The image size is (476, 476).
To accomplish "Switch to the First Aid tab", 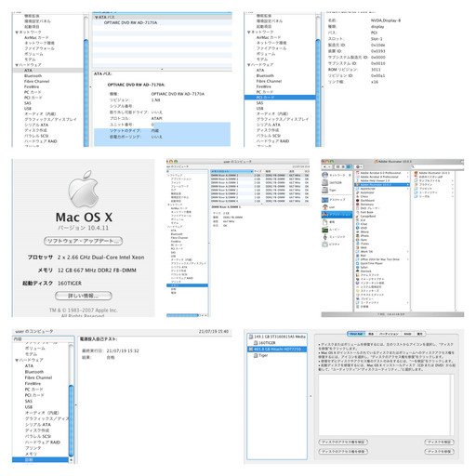I will tap(356, 334).
